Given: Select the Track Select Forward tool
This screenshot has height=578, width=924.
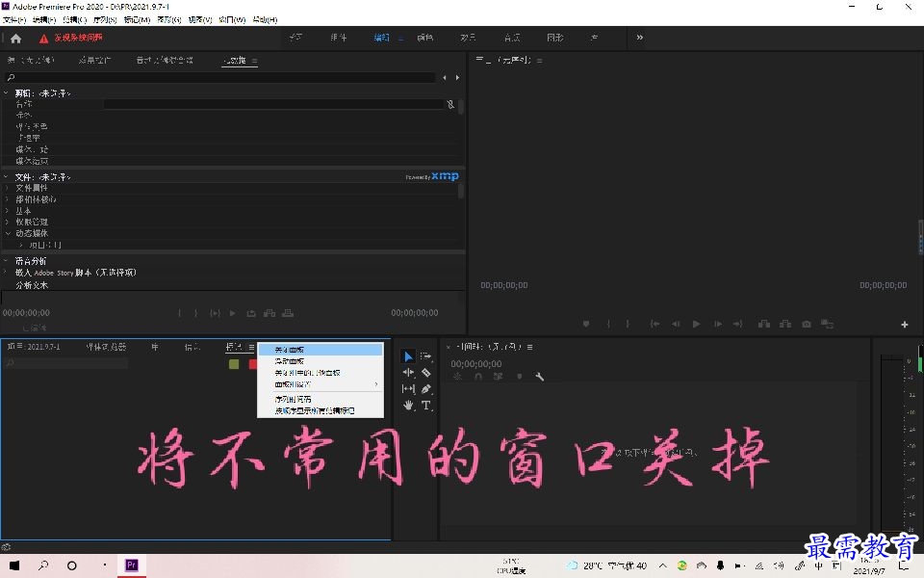Looking at the screenshot, I should (x=426, y=356).
